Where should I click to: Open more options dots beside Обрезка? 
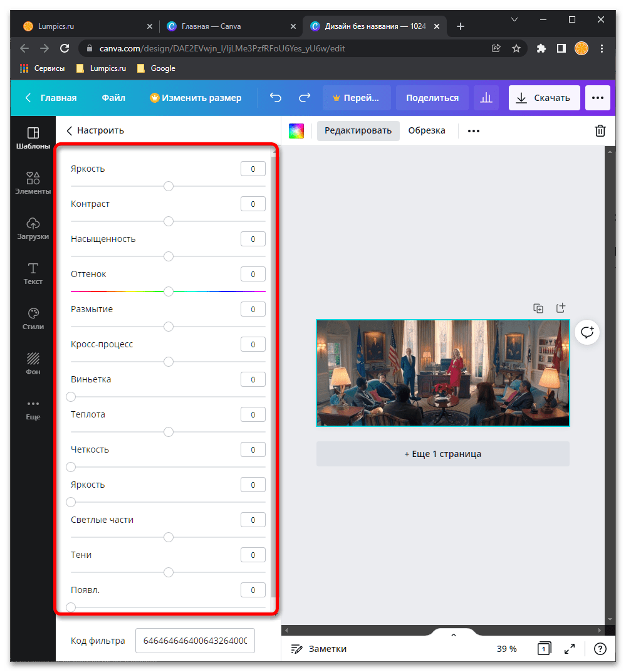[x=474, y=131]
